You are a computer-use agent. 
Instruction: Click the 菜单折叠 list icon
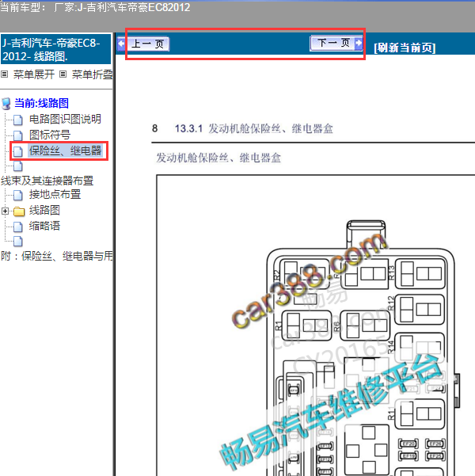(x=63, y=74)
